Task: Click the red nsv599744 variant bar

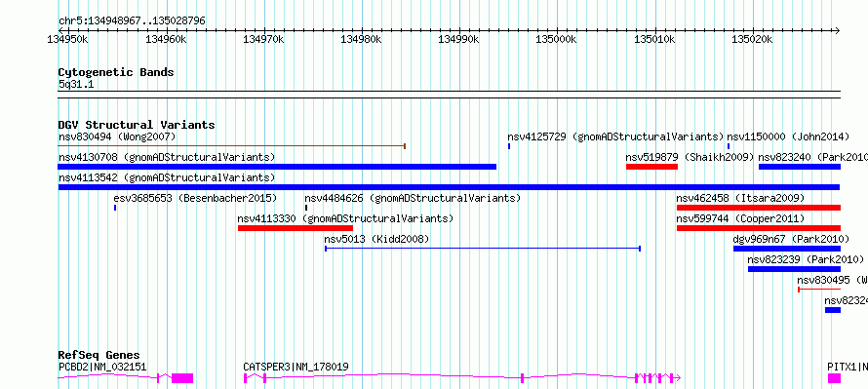Action: [x=759, y=228]
